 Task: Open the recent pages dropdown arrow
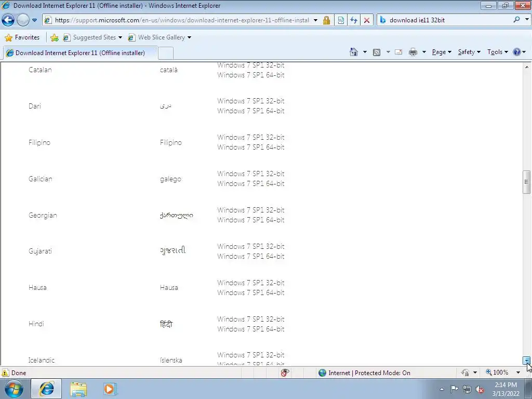coord(34,20)
